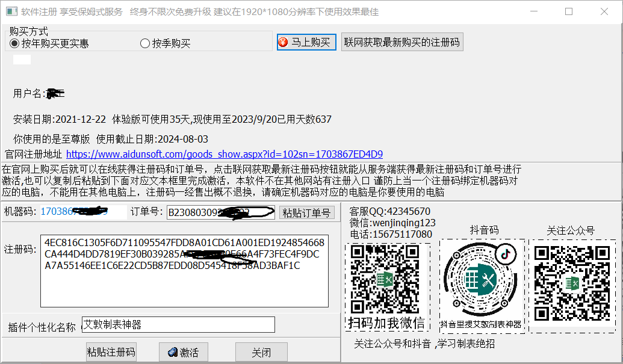Click the 马上购买 button
This screenshot has height=364, width=623.
pyautogui.click(x=306, y=42)
